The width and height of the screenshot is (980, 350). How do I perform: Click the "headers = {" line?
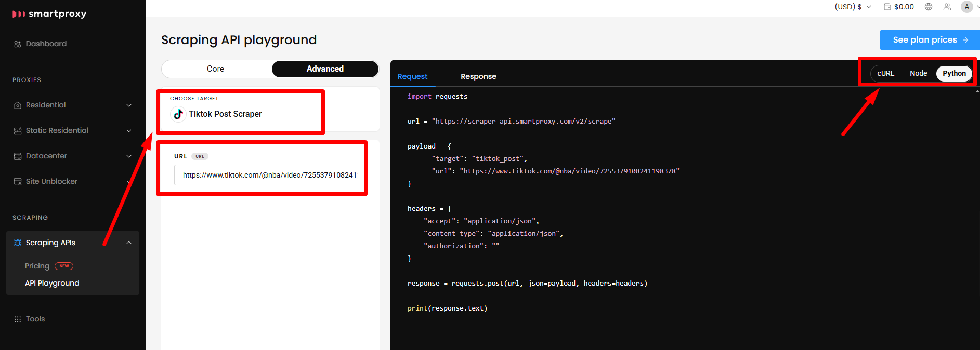click(x=429, y=209)
